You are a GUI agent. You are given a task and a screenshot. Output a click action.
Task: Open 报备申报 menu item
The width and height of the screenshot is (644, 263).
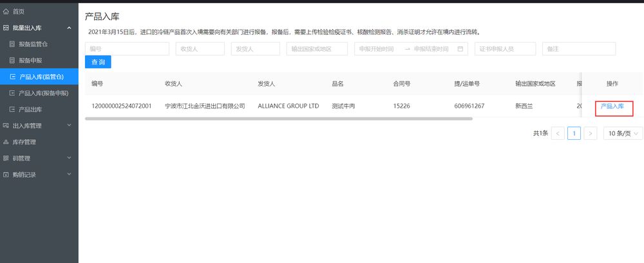click(x=30, y=61)
